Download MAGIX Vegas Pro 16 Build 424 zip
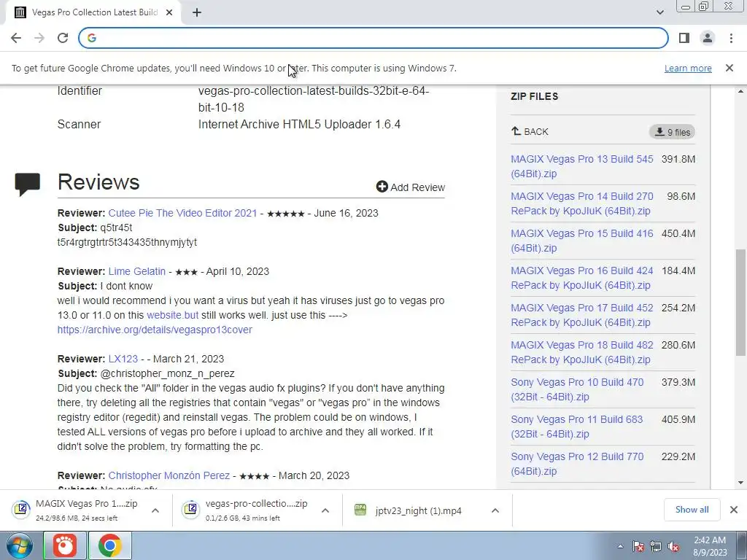The width and height of the screenshot is (747, 560). (x=581, y=278)
